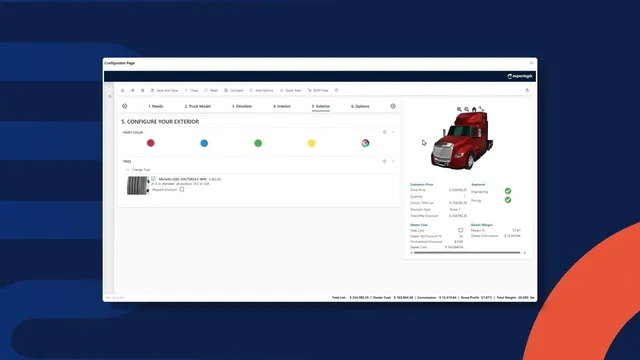The height and width of the screenshot is (360, 640).
Task: Click Add Options in toolbar
Action: (261, 91)
